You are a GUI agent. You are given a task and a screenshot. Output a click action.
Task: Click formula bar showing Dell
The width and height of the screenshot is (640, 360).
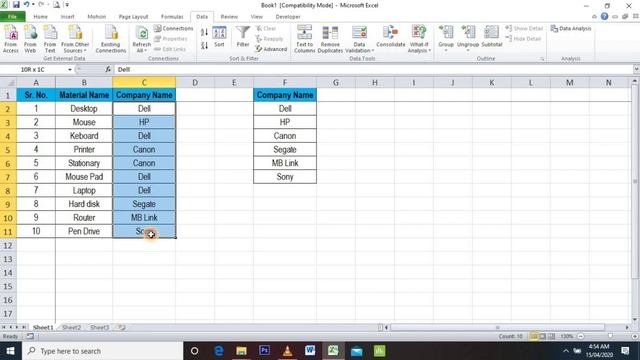[373, 69]
